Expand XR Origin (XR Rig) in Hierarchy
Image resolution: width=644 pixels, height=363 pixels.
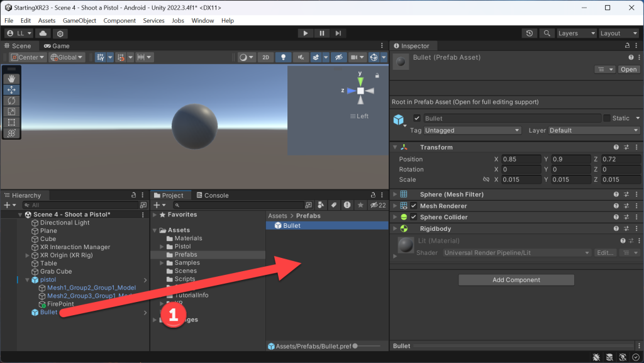pyautogui.click(x=28, y=255)
